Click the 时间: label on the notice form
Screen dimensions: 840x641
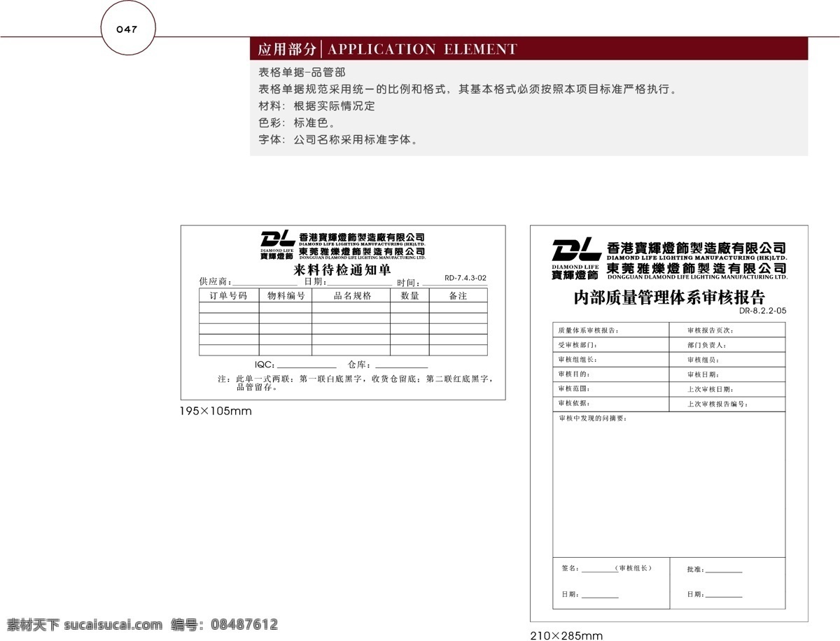(x=408, y=282)
